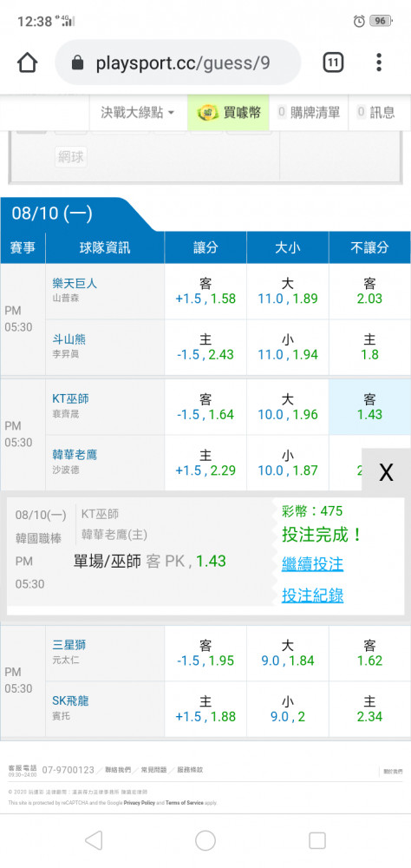The width and height of the screenshot is (411, 868).
Task: Tap the 買噱幣 coin icon
Action: point(208,113)
